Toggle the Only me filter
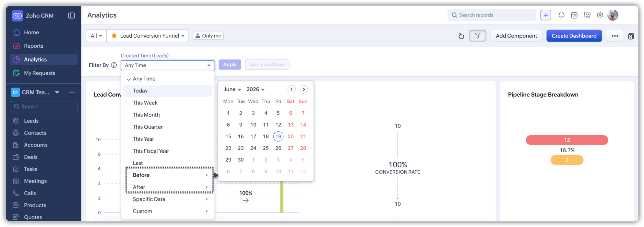This screenshot has height=227, width=644. (208, 36)
